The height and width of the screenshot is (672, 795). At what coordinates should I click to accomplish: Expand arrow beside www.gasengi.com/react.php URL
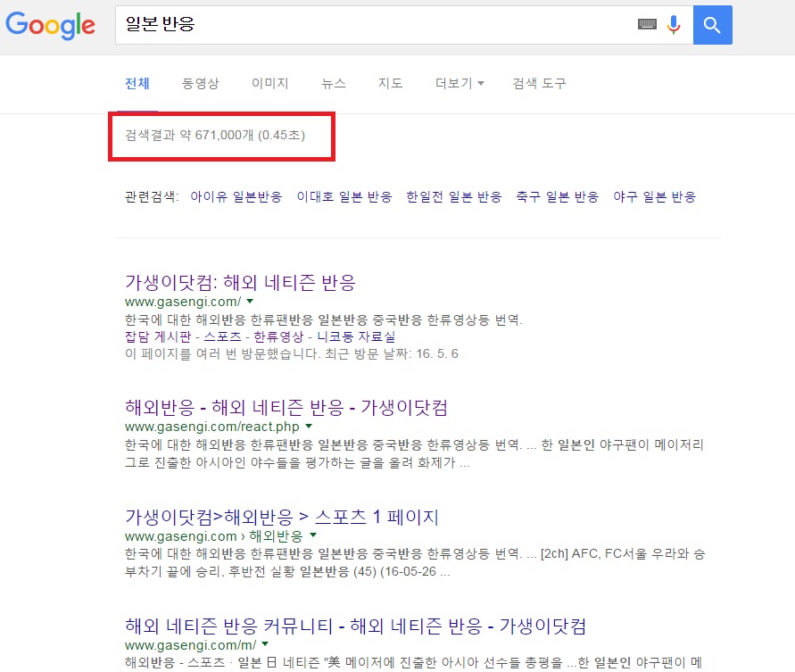coord(309,428)
